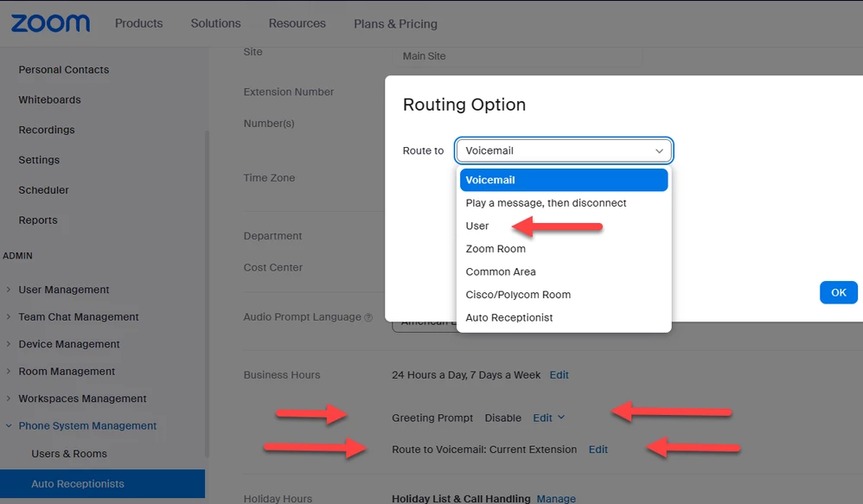Click the ADMIN section heading
The image size is (863, 504).
tap(17, 256)
